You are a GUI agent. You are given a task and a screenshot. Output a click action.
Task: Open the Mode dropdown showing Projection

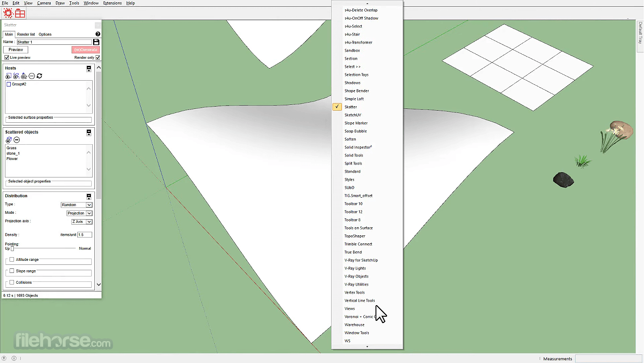pos(80,213)
